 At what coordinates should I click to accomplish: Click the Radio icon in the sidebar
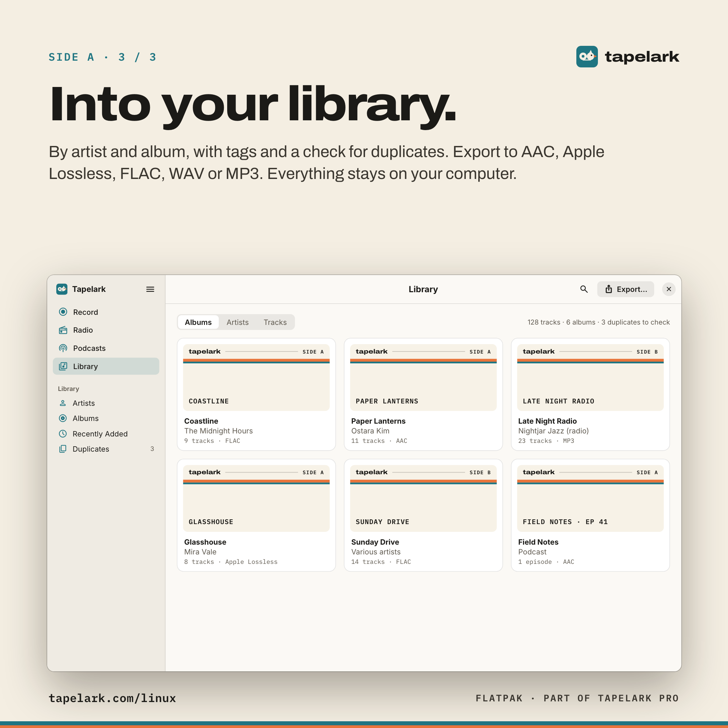pos(63,330)
